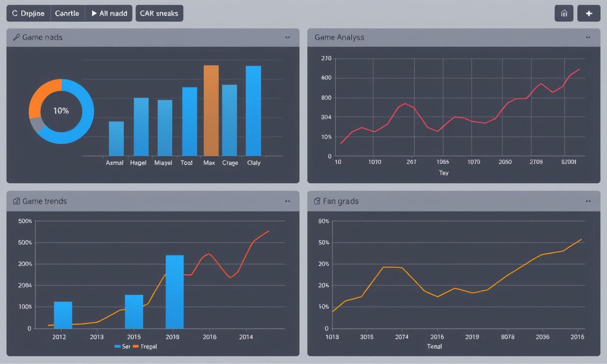Screen dimensions: 607x364
Task: Click the wrench icon beside Game nads
Action: pos(16,37)
